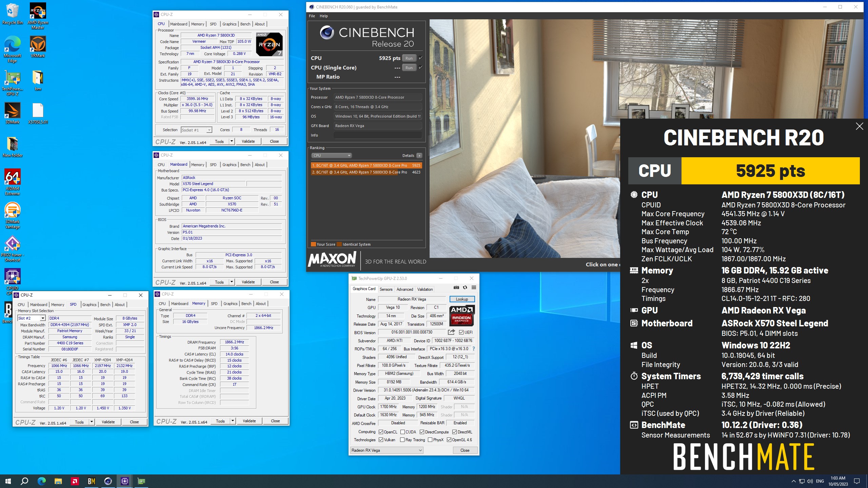Click the BIOS export share icon in GPU-Z

(451, 332)
